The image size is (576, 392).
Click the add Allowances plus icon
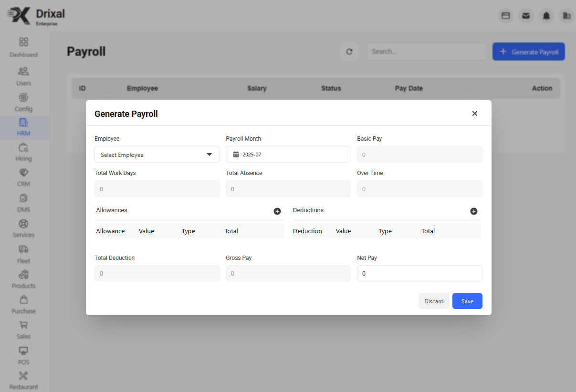coord(277,211)
